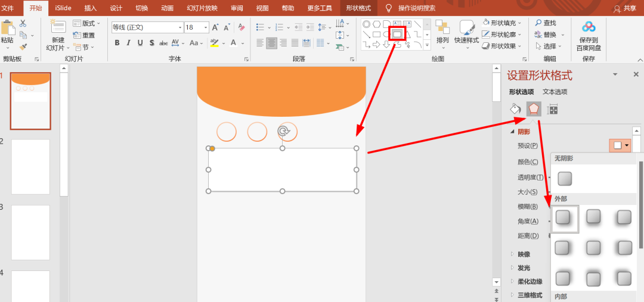The image size is (644, 302).
Task: Switch to 文本选项 in format pane
Action: [x=555, y=92]
